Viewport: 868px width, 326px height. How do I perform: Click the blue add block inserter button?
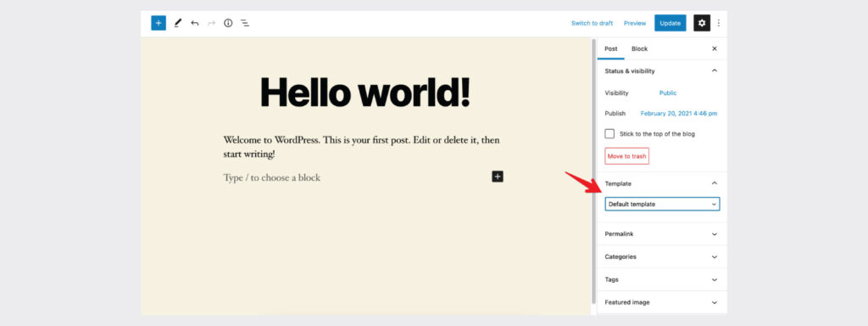[159, 23]
